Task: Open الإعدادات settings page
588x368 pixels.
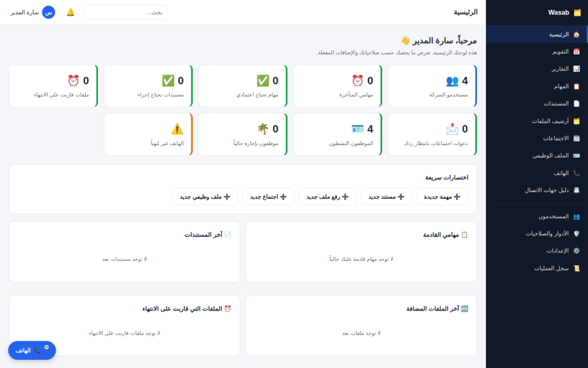Action: click(x=537, y=251)
